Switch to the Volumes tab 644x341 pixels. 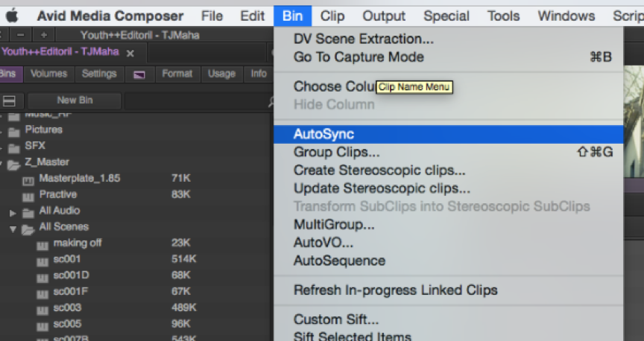point(48,74)
